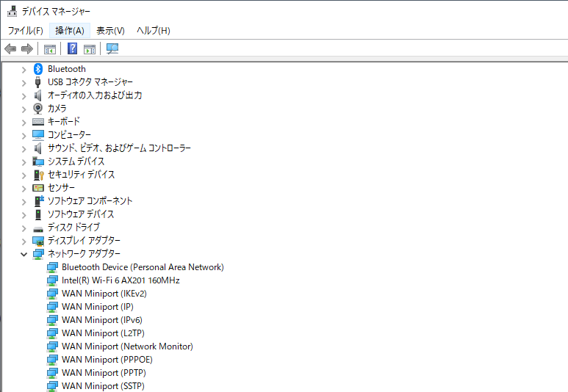The height and width of the screenshot is (392, 568).
Task: Select the Bluetooth category label
Action: tap(67, 69)
